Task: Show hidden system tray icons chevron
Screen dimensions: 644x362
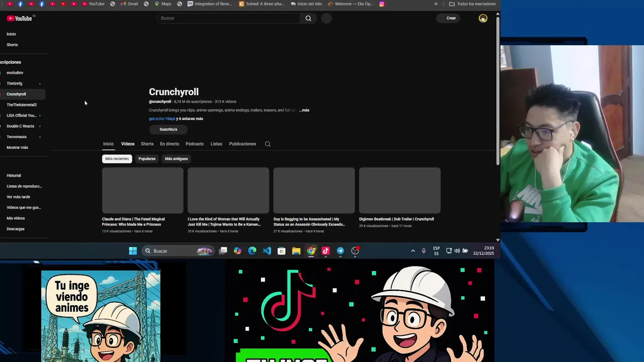Action: coord(413,251)
